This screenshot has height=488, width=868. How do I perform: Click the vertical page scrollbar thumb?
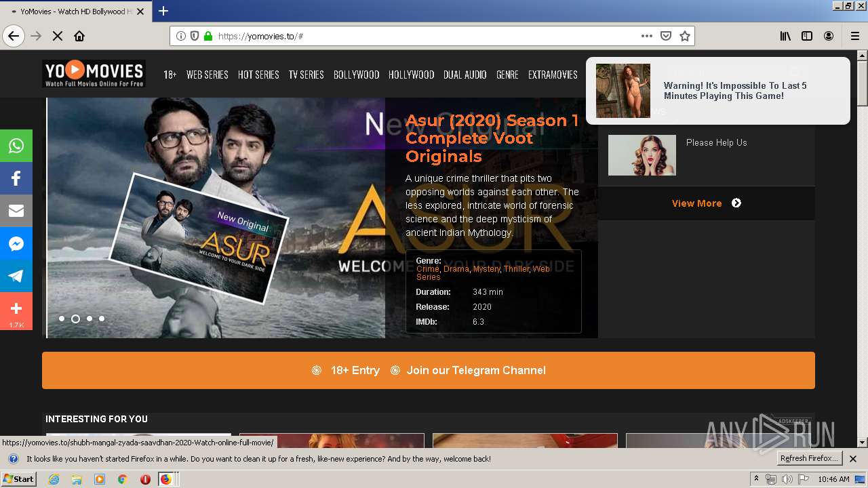tap(863, 84)
